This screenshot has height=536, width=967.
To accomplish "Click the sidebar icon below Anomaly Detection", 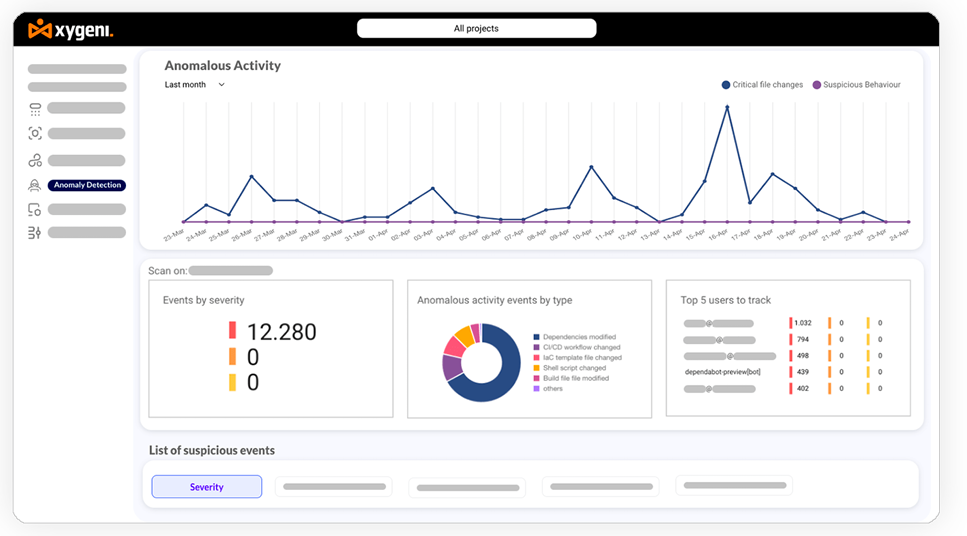I will [x=35, y=209].
